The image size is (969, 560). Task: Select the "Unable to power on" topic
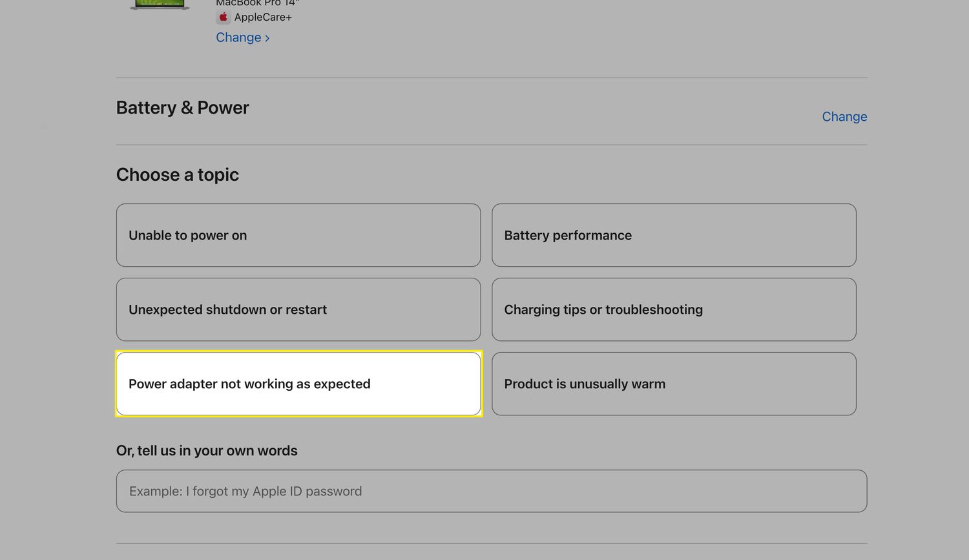(x=298, y=235)
